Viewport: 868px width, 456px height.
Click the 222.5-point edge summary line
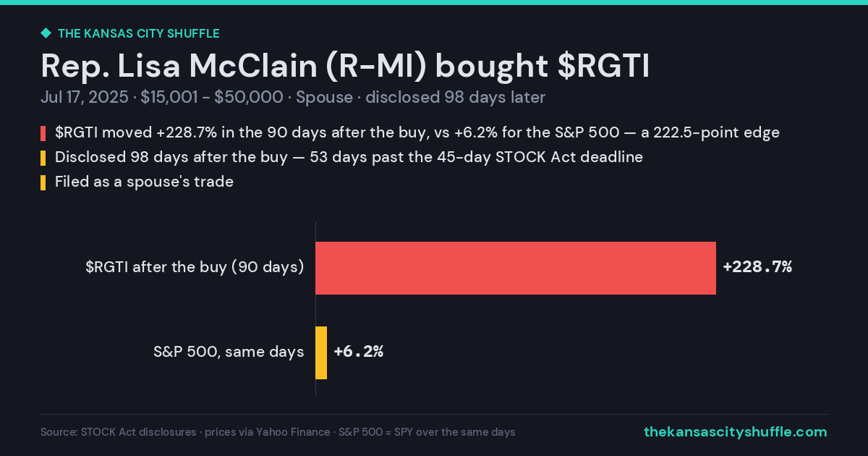tap(417, 133)
